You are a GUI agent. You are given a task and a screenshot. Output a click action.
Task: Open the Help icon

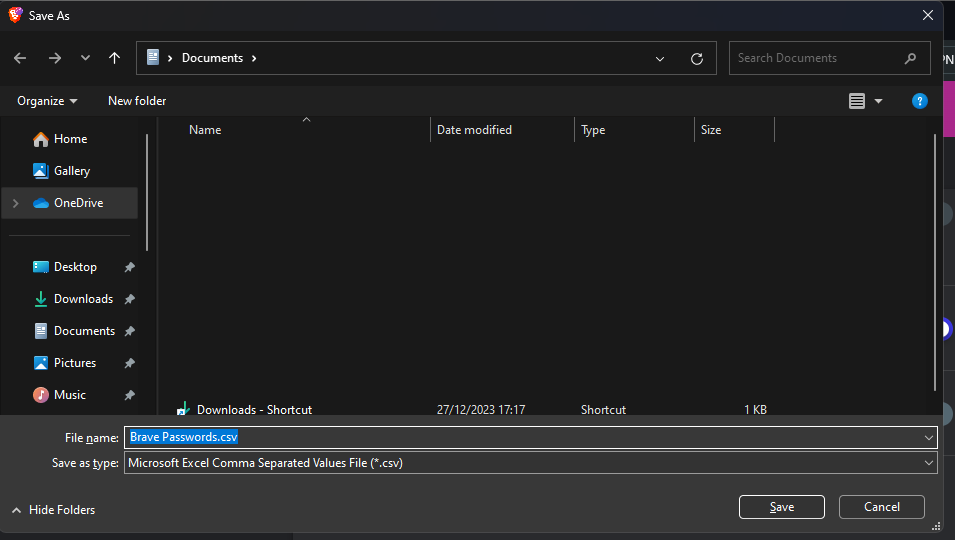pyautogui.click(x=920, y=101)
